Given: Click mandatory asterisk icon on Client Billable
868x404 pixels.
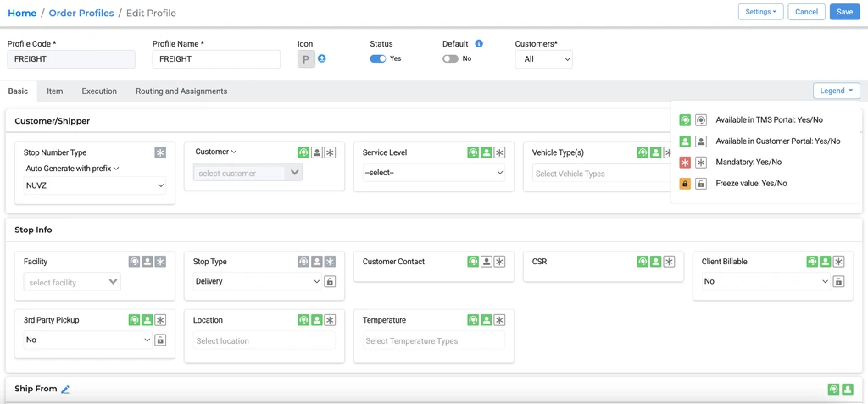Looking at the screenshot, I should (x=838, y=262).
